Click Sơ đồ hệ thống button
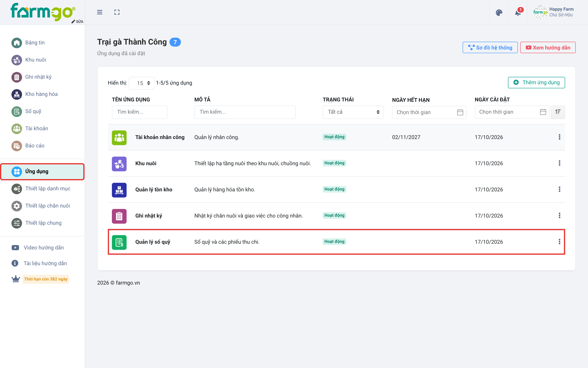This screenshot has height=368, width=588. 490,47
